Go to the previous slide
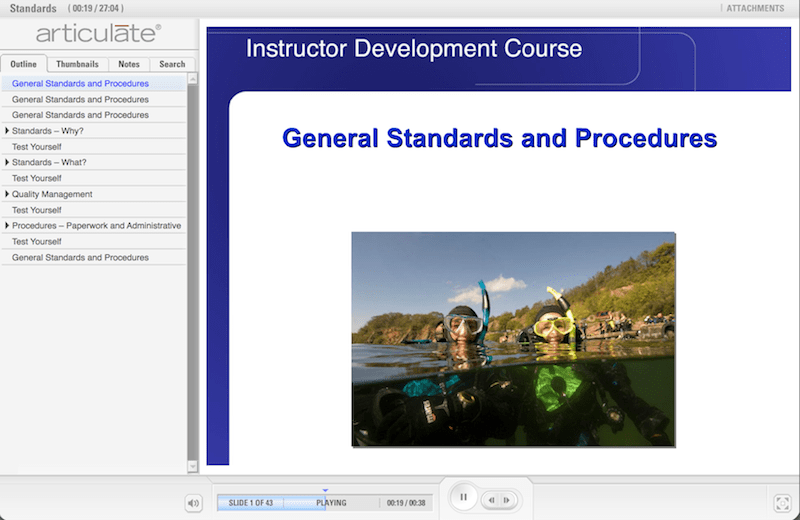The height and width of the screenshot is (520, 800). pos(491,500)
